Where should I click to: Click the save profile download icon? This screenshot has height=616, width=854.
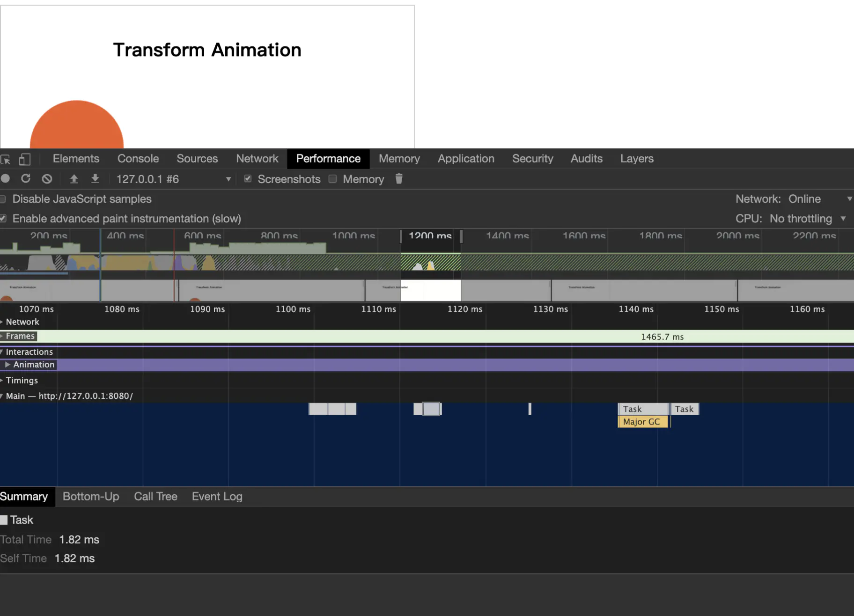95,179
